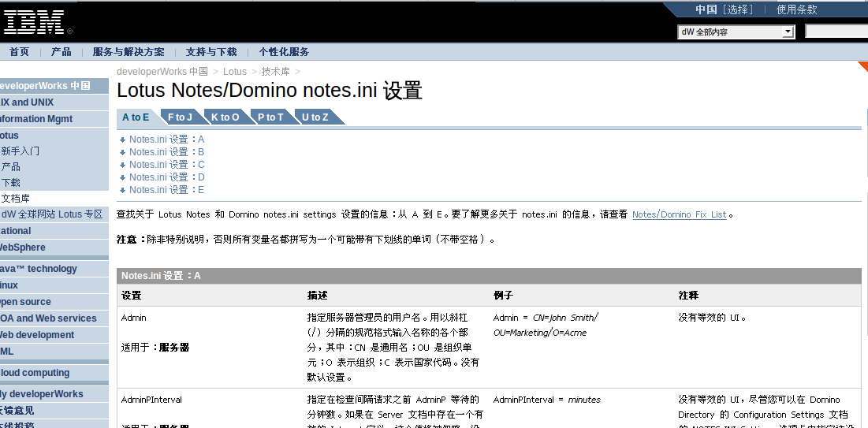Screen dimensions: 868x428
Task: Click the IBM logo
Action: (x=38, y=21)
